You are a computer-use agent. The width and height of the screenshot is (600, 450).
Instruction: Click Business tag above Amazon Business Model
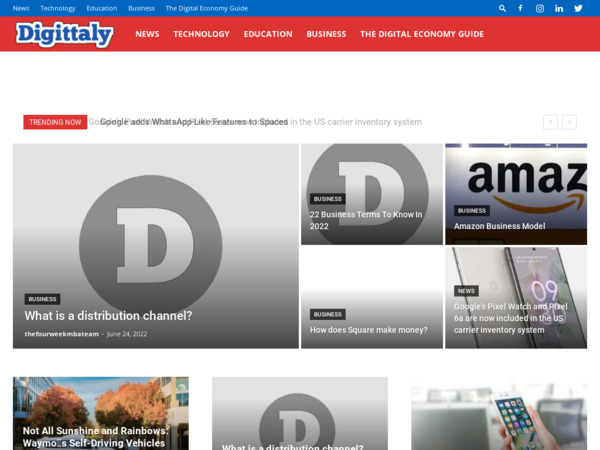point(472,210)
